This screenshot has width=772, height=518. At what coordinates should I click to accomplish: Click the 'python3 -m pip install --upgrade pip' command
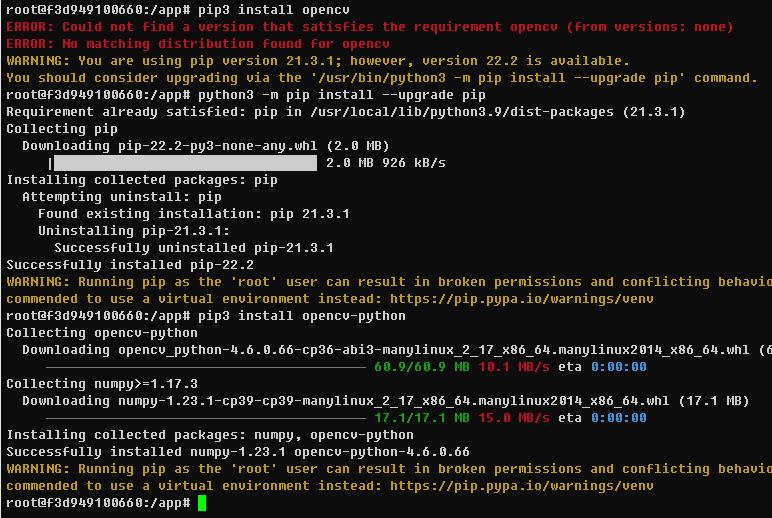(342, 95)
